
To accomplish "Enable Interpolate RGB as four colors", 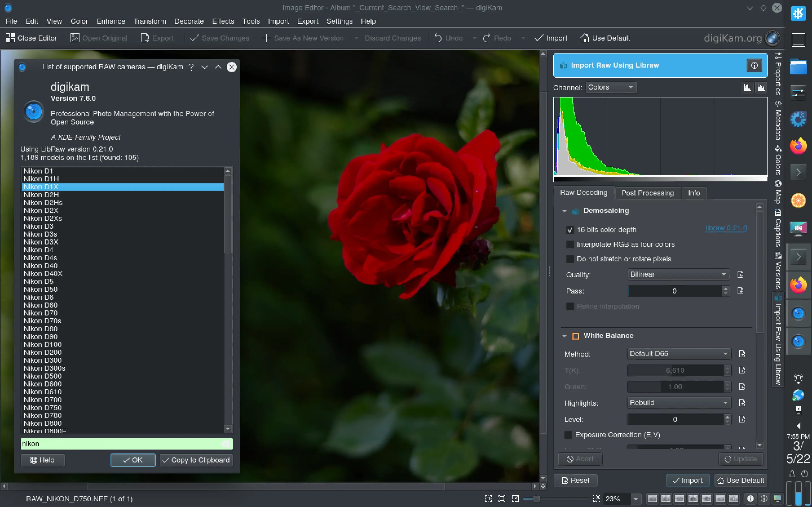I will (570, 244).
